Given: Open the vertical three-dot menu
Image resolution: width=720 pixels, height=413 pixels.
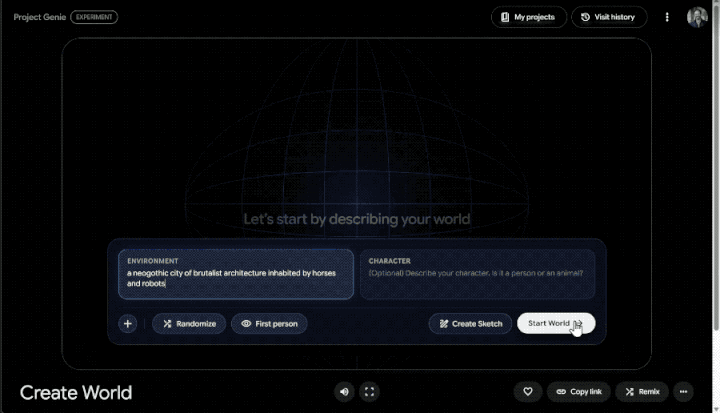Looking at the screenshot, I should tap(667, 17).
